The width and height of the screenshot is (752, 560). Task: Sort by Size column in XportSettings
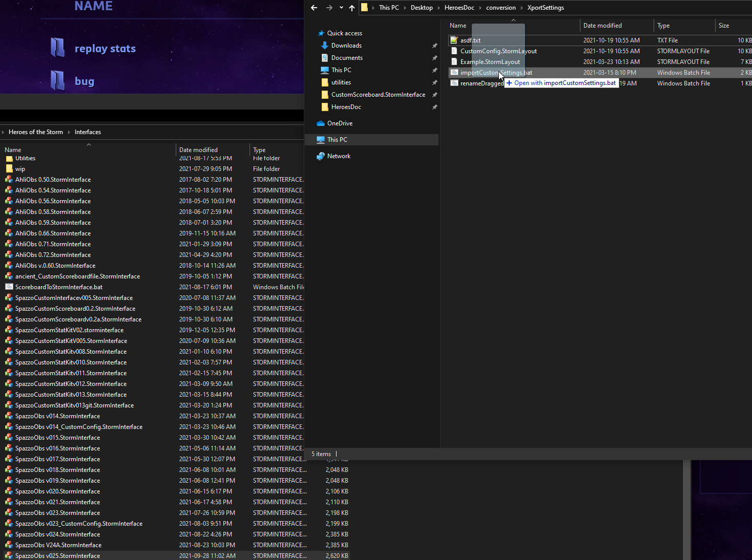(724, 26)
